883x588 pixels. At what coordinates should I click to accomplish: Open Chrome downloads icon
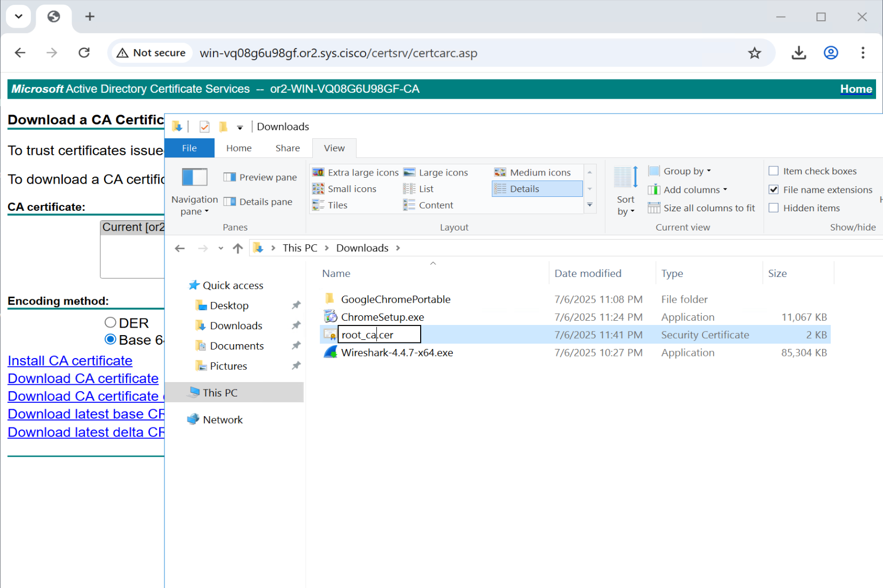(x=798, y=53)
